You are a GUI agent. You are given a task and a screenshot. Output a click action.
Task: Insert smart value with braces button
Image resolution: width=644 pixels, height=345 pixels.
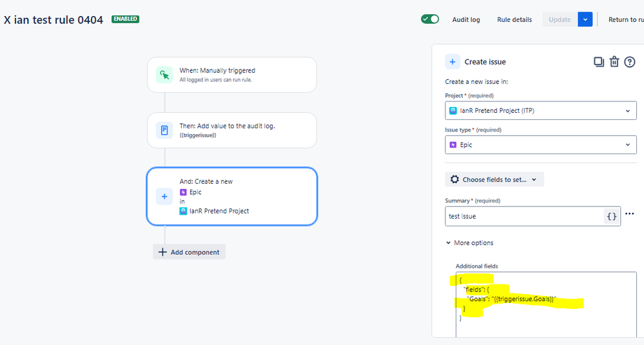click(612, 216)
